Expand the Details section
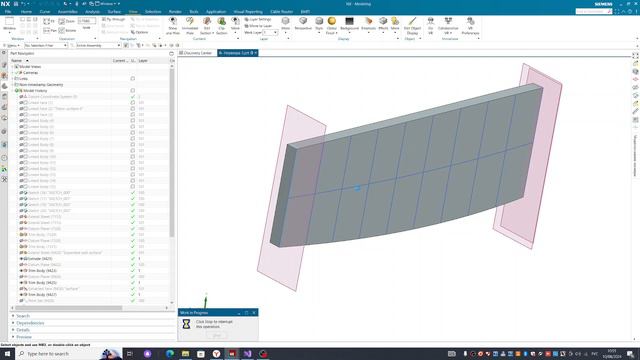640x360 pixels. click(13, 330)
